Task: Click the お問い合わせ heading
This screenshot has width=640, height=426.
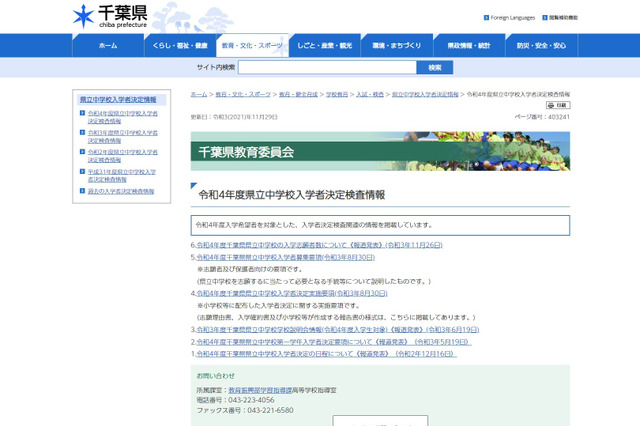Action: pos(216,376)
